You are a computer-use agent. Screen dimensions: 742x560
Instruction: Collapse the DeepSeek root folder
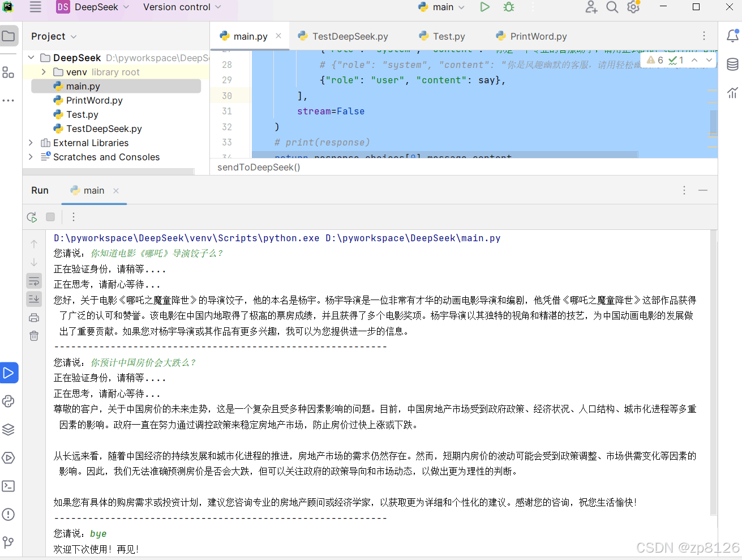[31, 58]
